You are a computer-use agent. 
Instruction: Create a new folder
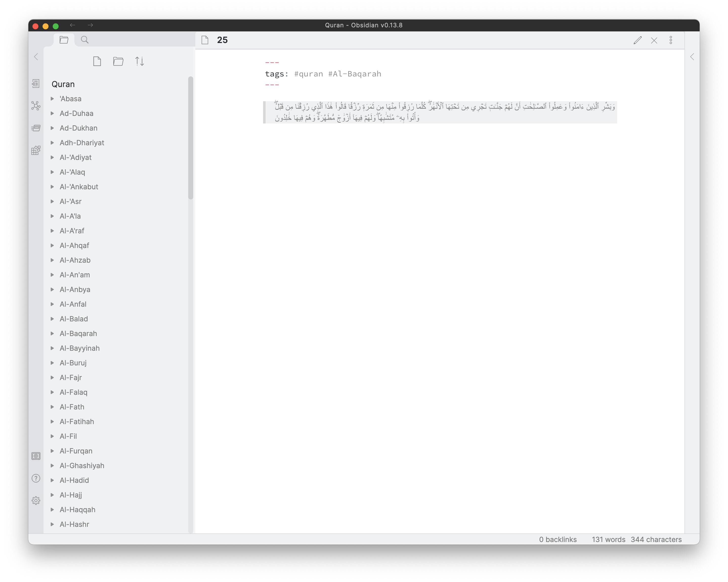[118, 61]
